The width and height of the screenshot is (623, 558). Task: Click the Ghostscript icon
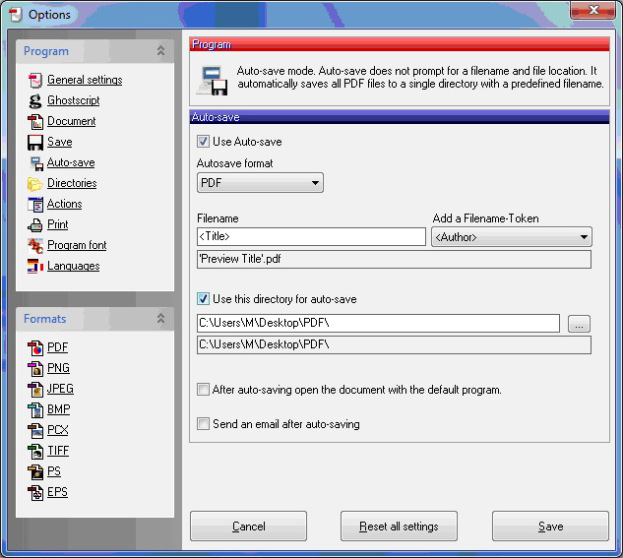(x=35, y=101)
